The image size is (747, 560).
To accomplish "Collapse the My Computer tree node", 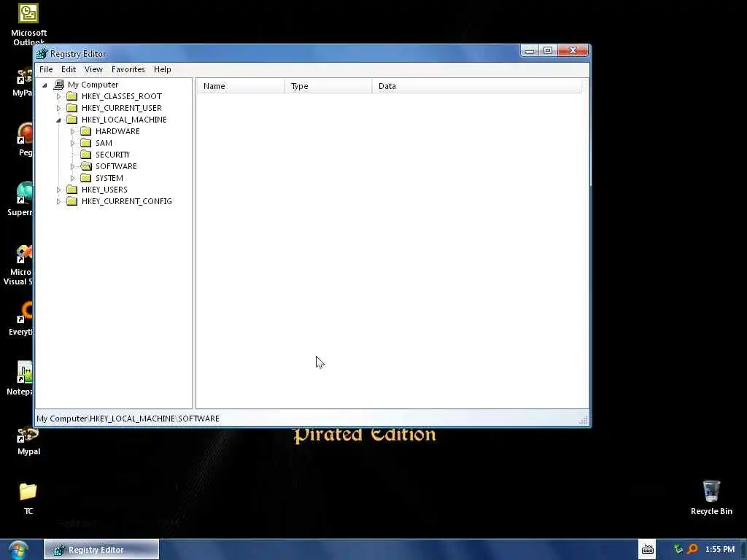I will click(44, 85).
